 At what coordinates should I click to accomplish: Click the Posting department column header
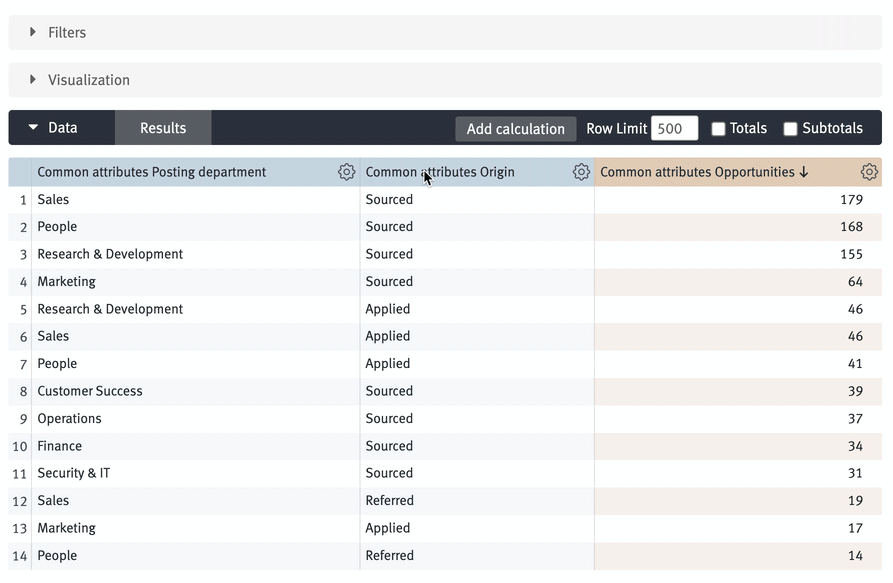click(x=151, y=172)
